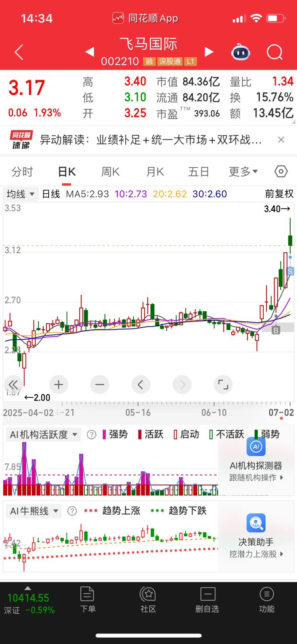Viewport: 297px width, 644px height.
Task: Tap the 市值 84.36亿 value
Action: tap(201, 82)
